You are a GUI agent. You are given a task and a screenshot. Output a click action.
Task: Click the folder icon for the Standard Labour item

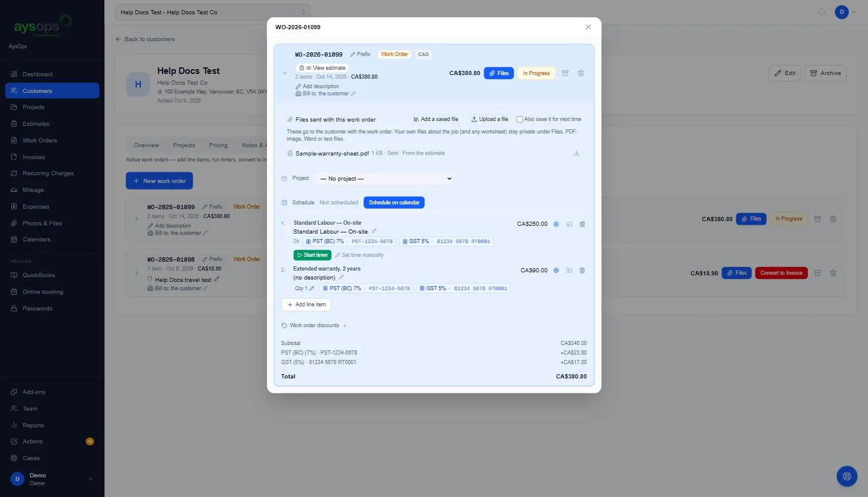click(x=569, y=224)
